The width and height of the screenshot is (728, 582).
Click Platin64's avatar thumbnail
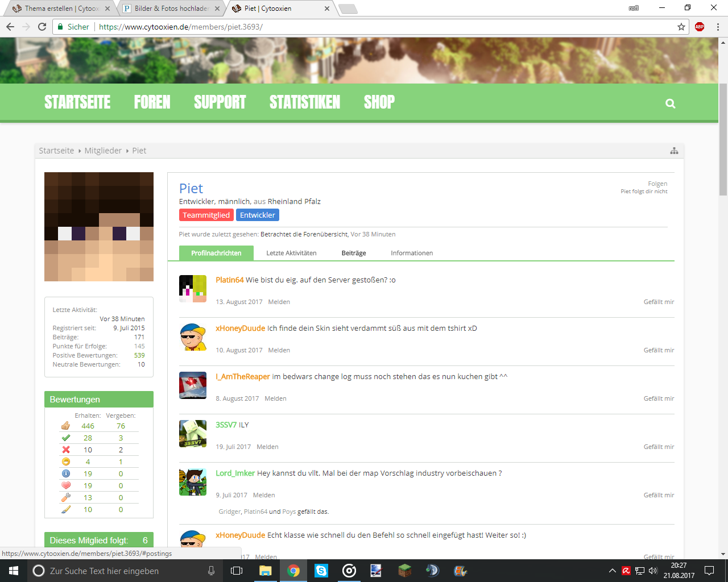click(x=193, y=289)
